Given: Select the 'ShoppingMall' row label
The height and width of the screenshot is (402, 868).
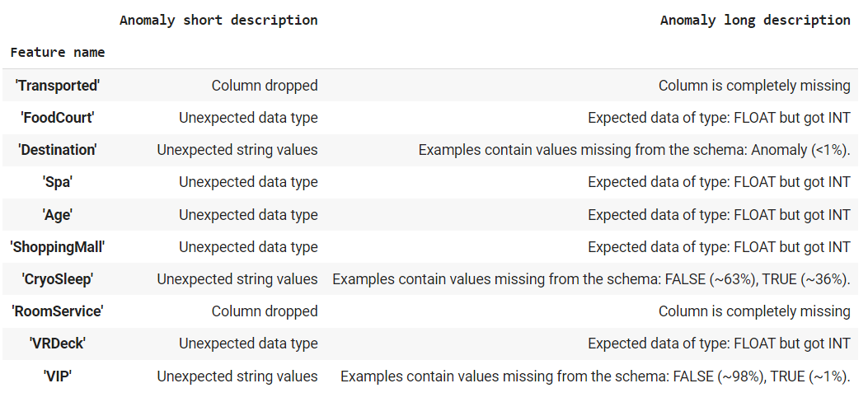Looking at the screenshot, I should [58, 247].
